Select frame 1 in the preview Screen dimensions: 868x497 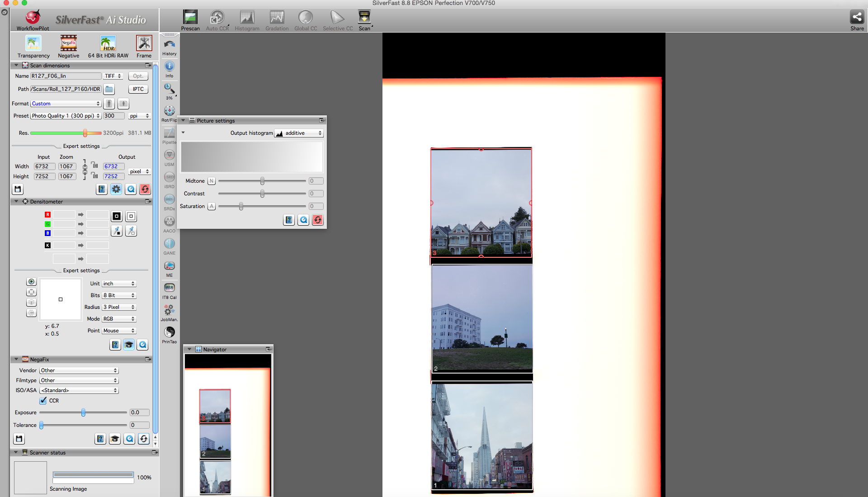pyautogui.click(x=482, y=436)
